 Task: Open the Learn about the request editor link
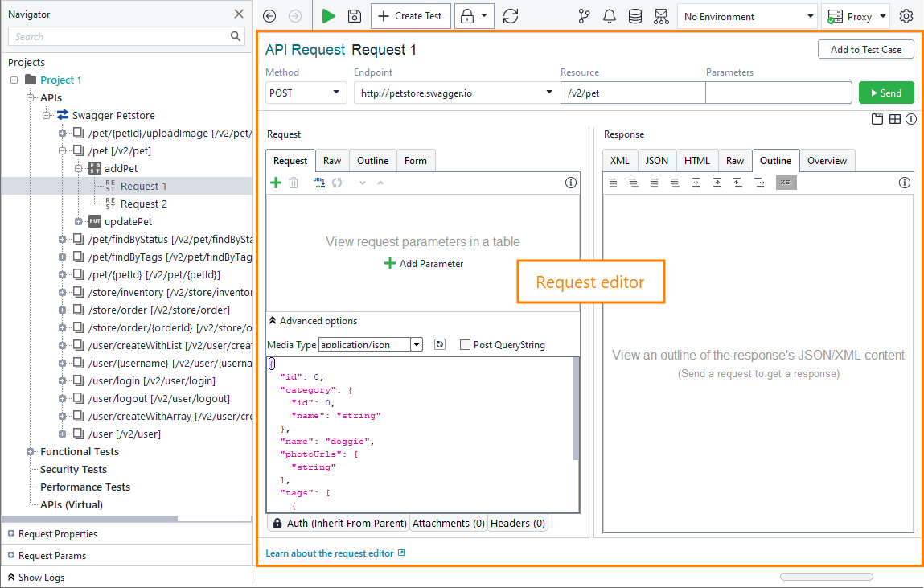330,553
